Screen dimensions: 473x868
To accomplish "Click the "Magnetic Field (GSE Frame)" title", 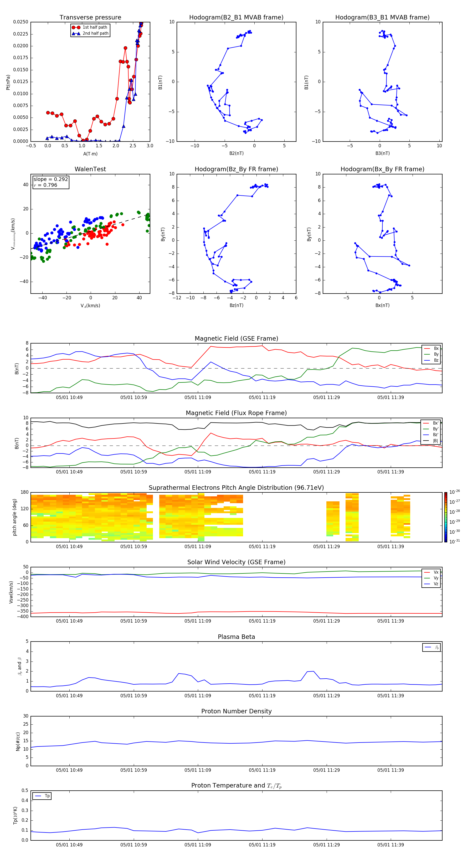I will [236, 339].
